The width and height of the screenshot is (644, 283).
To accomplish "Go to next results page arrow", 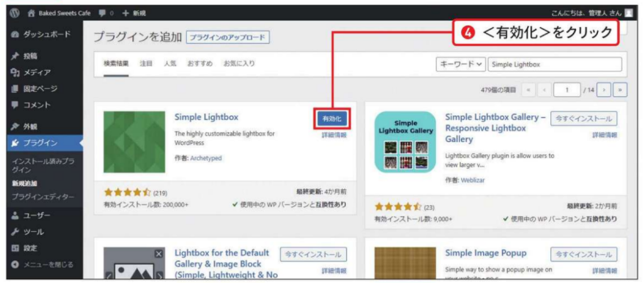I will [604, 89].
